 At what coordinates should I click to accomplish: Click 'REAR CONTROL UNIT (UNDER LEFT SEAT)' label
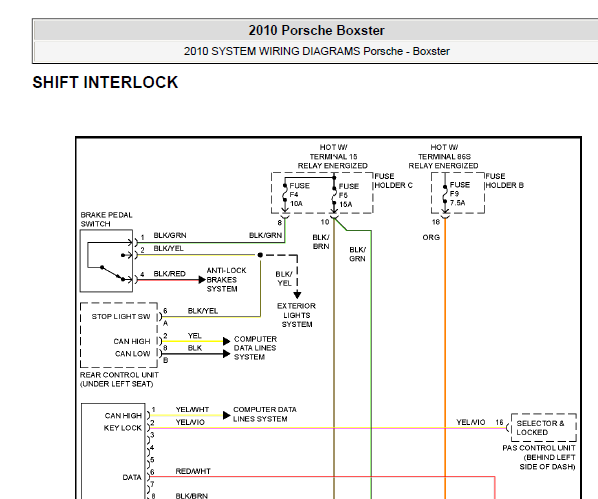119,380
